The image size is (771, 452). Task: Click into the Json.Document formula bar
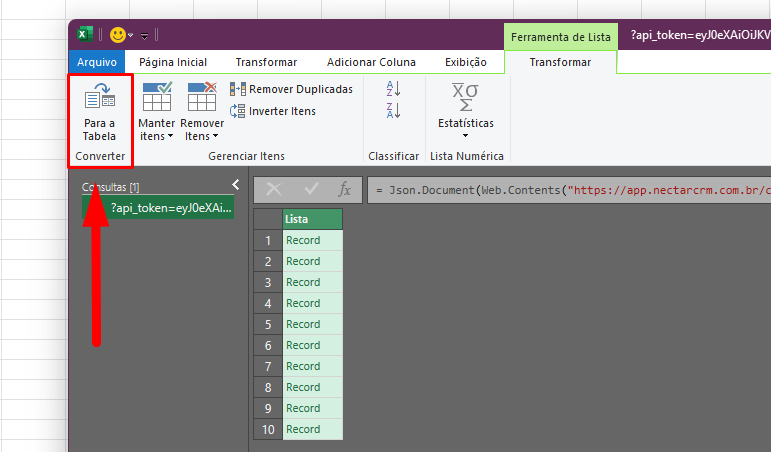569,190
